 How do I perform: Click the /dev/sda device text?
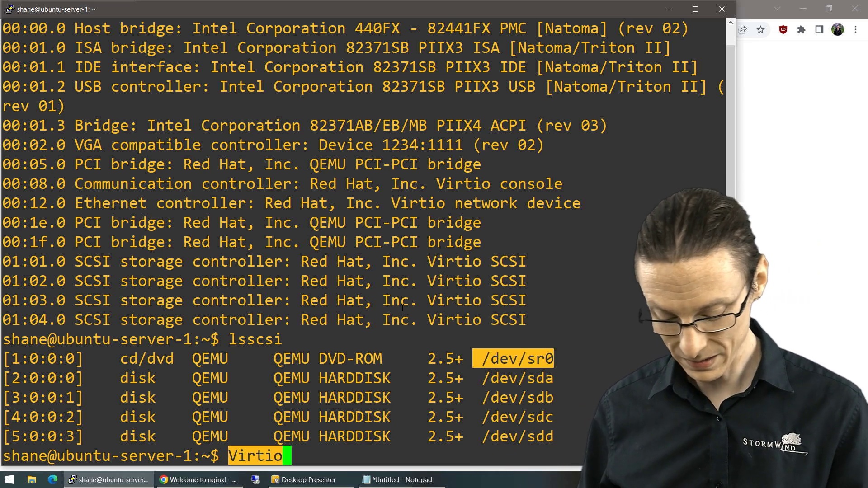[518, 378]
